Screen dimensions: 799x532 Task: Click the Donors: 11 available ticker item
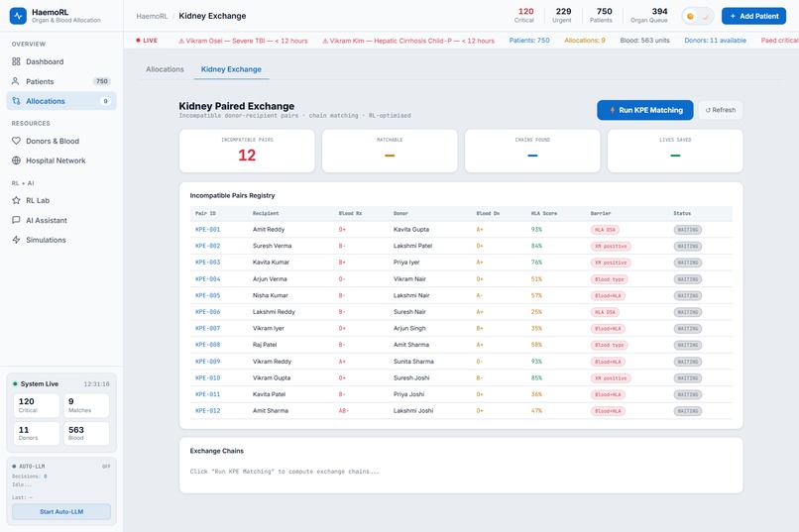point(715,41)
